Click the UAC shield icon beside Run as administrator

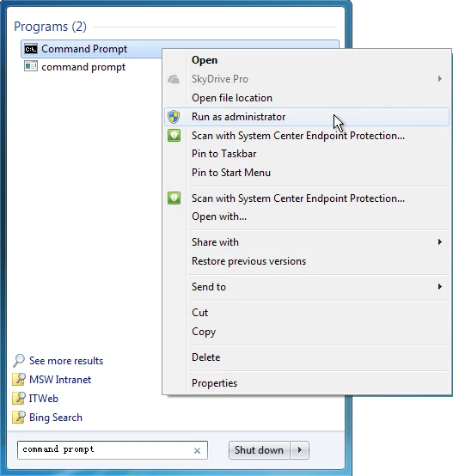(x=174, y=117)
